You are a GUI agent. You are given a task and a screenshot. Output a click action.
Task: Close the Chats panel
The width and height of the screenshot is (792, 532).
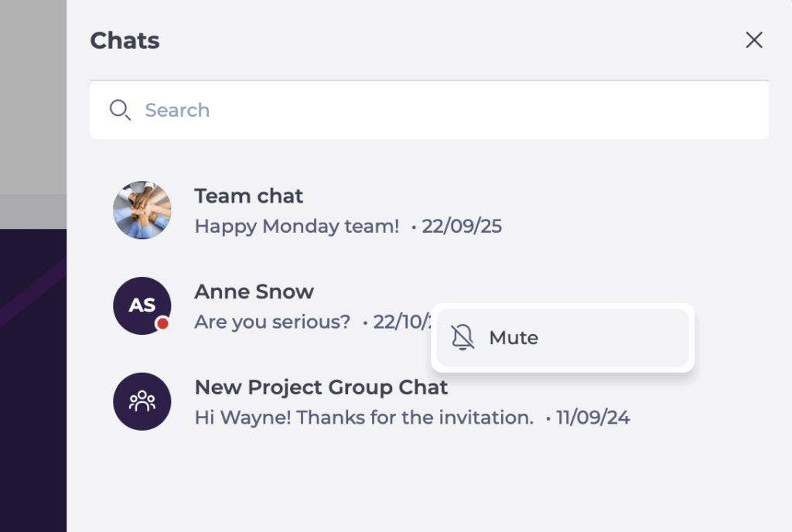753,40
